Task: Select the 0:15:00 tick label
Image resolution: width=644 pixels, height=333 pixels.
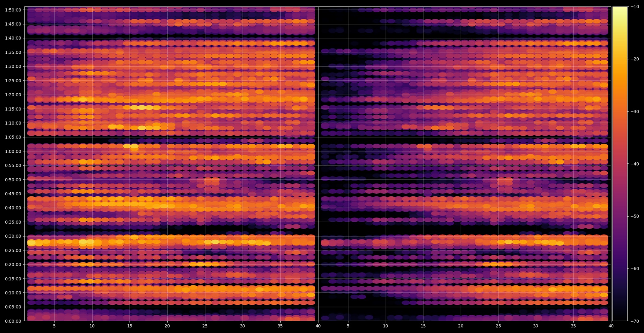Action: pyautogui.click(x=13, y=279)
